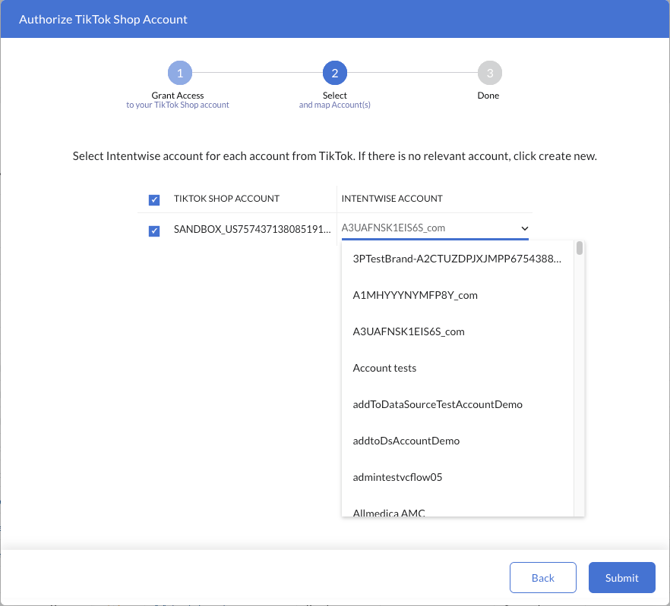Click the SANDBOX_US757437138085191 account name
The height and width of the screenshot is (606, 670).
pyautogui.click(x=252, y=229)
